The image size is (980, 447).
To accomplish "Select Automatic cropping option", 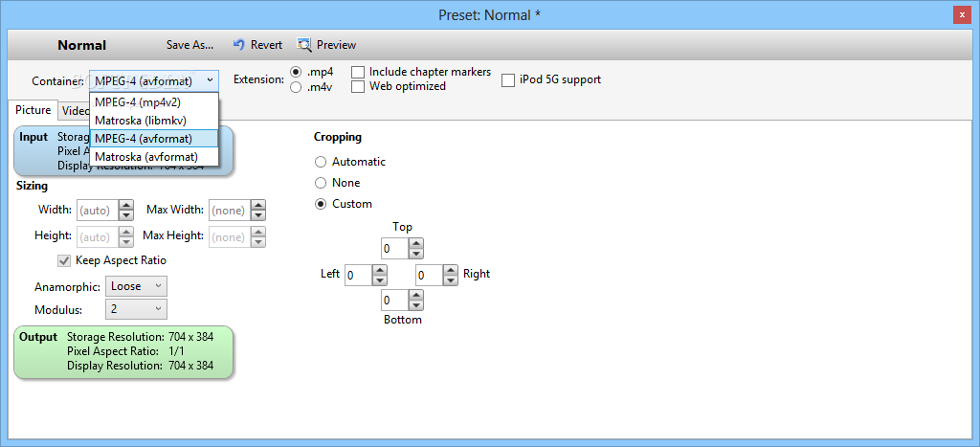I will point(321,162).
